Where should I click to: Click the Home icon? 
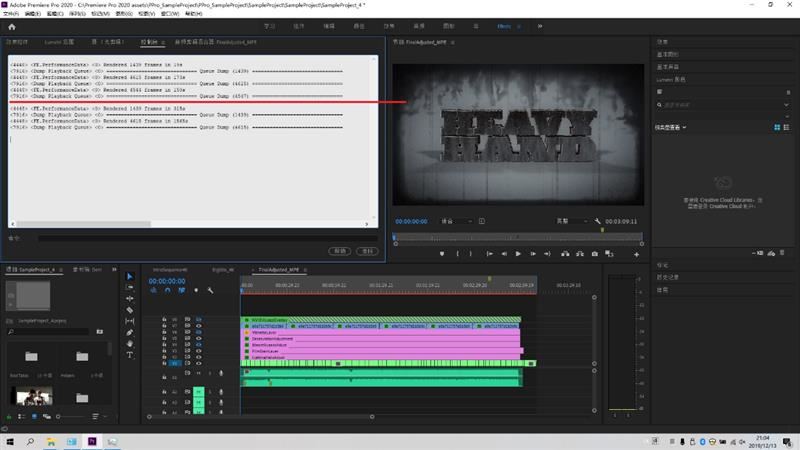12,27
